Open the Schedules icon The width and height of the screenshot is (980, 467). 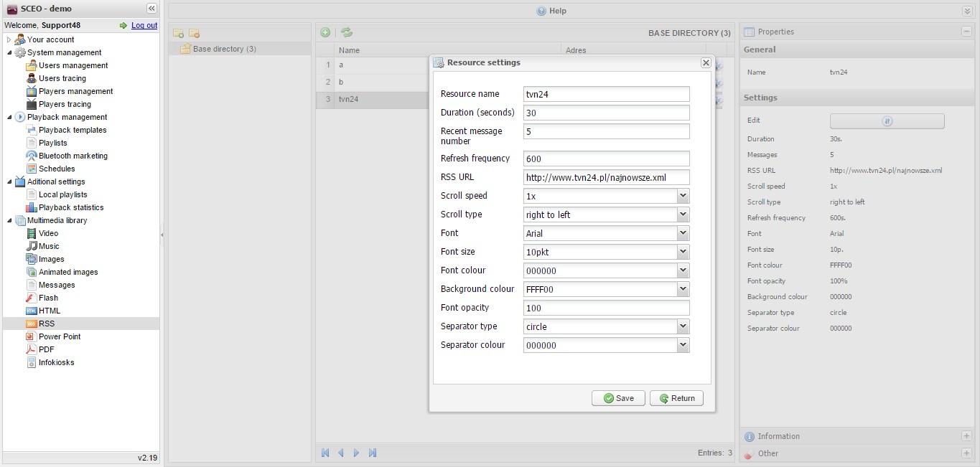pyautogui.click(x=32, y=169)
